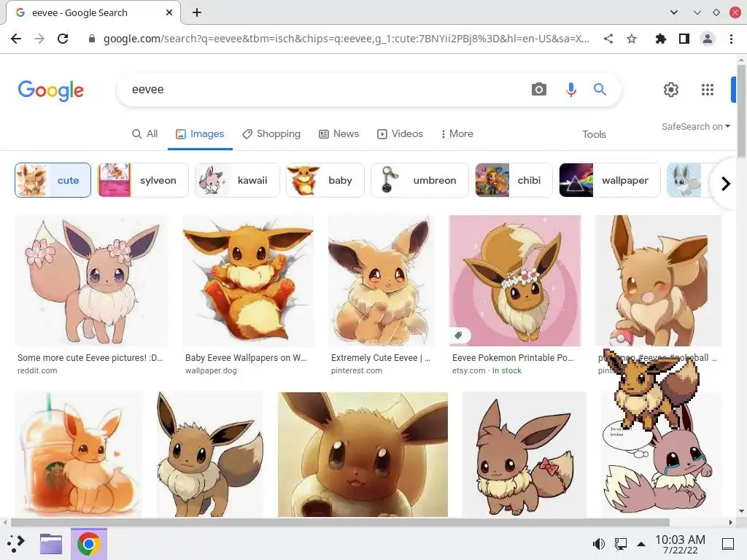
Task: Start voice search with microphone
Action: (x=570, y=89)
